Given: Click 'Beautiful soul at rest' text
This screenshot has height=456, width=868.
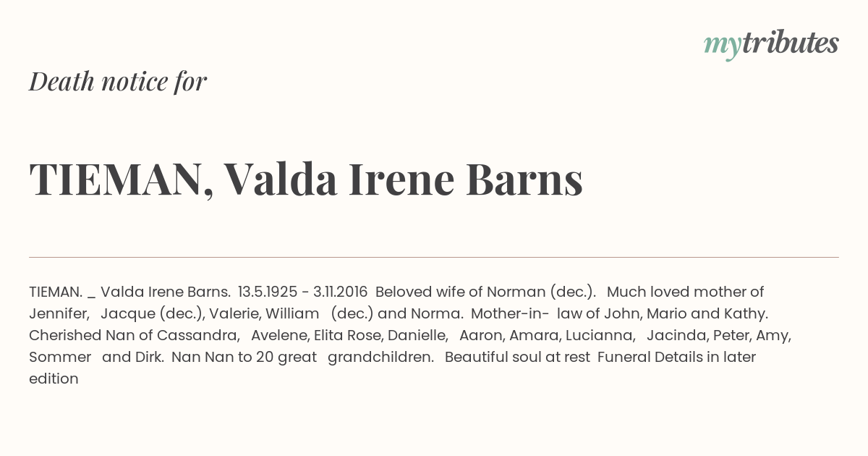Looking at the screenshot, I should [517, 358].
